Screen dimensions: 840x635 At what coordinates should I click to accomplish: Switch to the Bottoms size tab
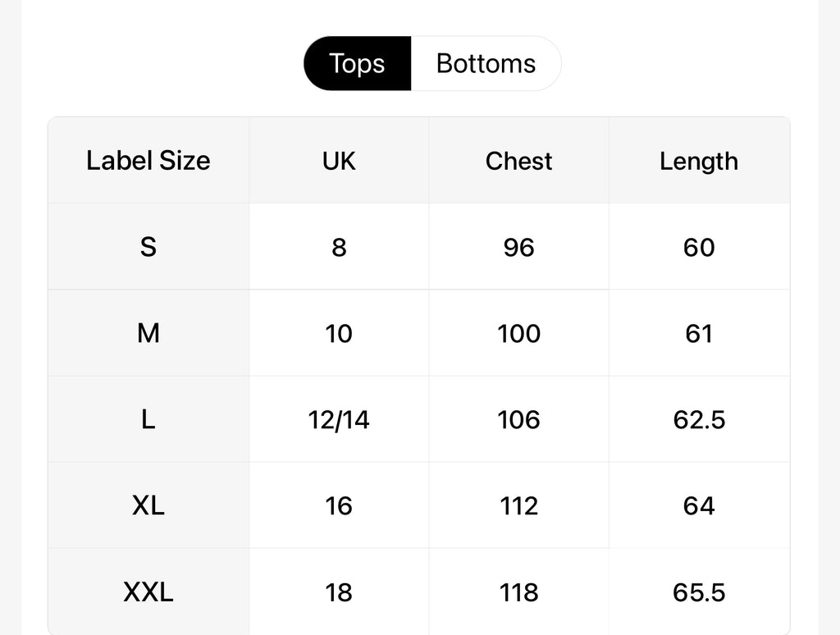[x=486, y=64]
